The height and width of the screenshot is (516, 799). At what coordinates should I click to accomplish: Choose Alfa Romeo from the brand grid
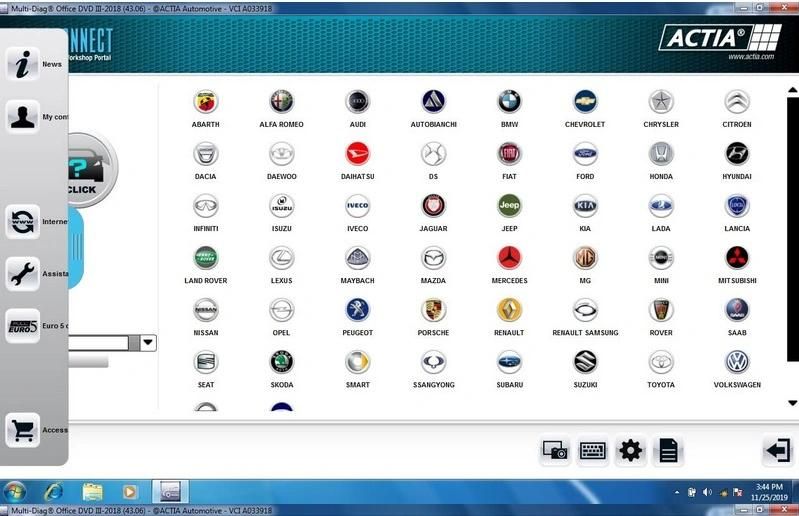click(x=281, y=102)
